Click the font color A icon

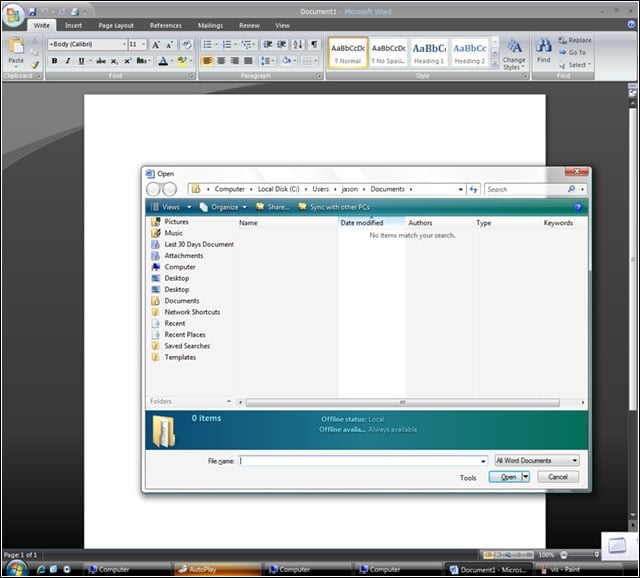(163, 61)
